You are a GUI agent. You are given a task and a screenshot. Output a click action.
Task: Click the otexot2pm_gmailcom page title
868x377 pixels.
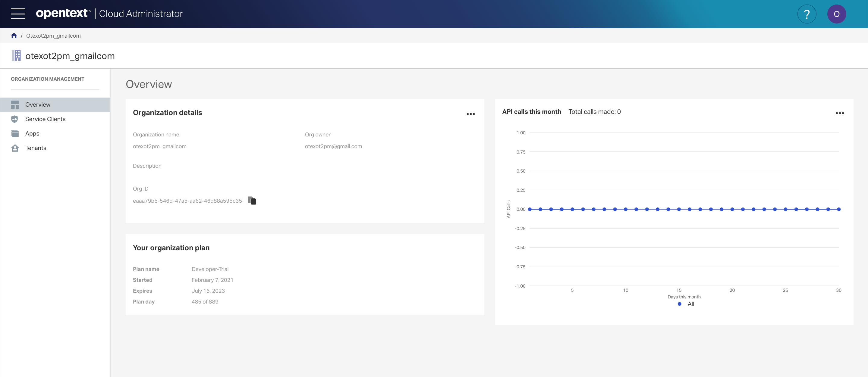[70, 56]
